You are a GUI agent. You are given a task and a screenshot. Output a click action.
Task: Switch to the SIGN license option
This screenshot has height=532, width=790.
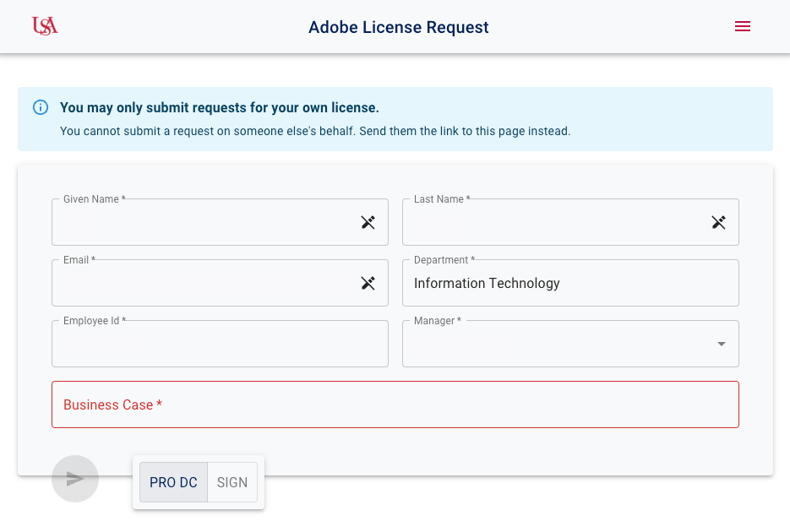tap(232, 482)
